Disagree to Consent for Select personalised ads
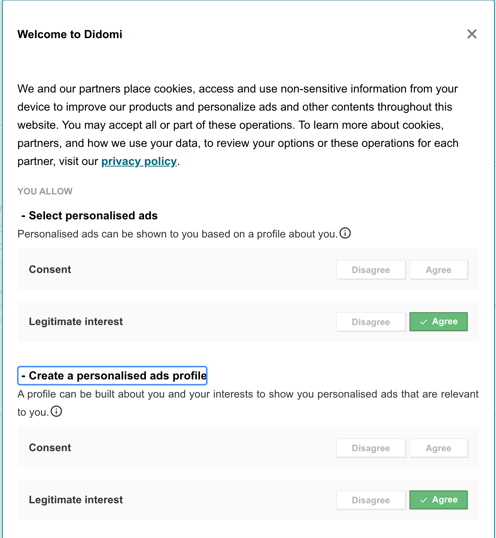 click(371, 270)
